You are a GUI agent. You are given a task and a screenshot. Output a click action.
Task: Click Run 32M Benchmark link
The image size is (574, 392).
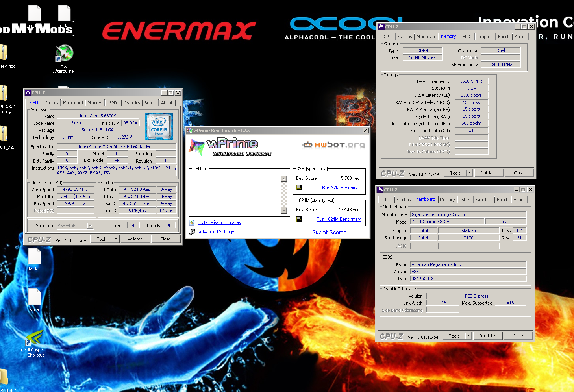pos(342,188)
